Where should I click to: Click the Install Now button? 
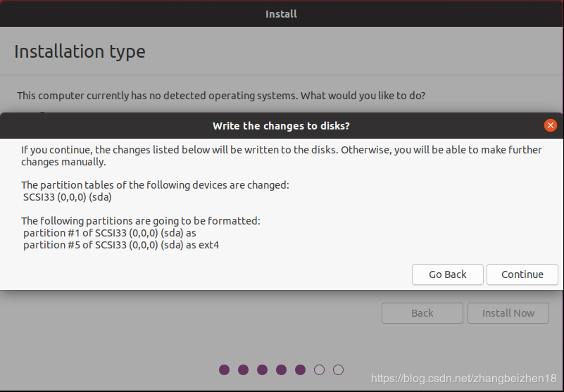click(508, 313)
